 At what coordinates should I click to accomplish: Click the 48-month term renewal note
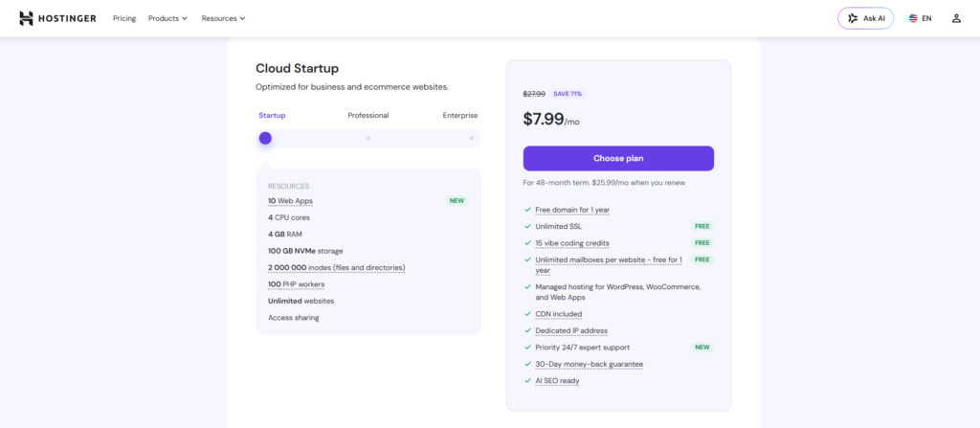(x=604, y=183)
